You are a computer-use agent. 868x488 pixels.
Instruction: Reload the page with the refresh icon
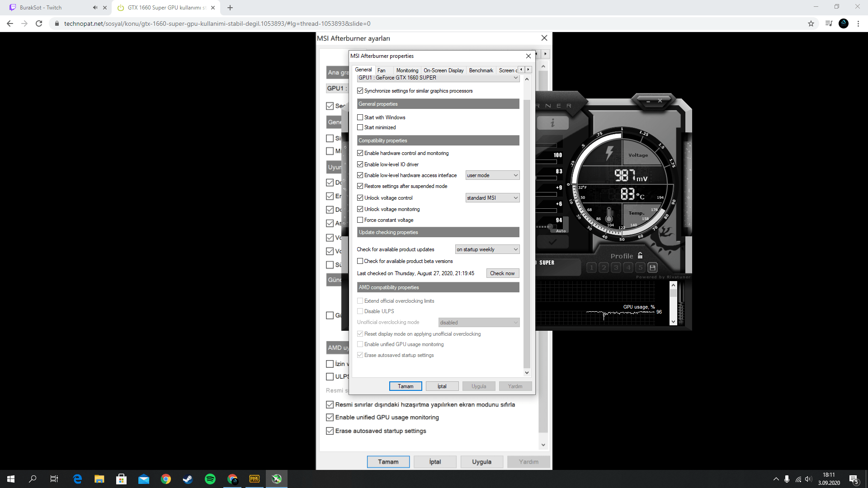[39, 23]
